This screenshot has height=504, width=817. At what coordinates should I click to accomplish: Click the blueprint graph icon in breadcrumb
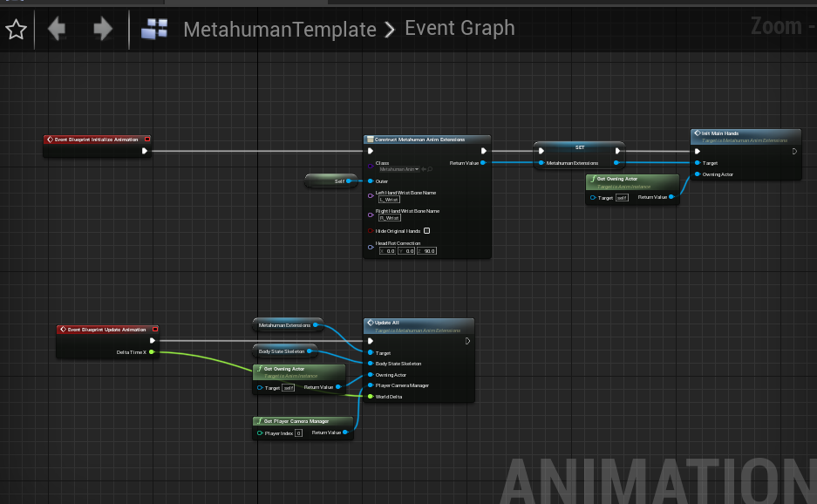pyautogui.click(x=154, y=29)
